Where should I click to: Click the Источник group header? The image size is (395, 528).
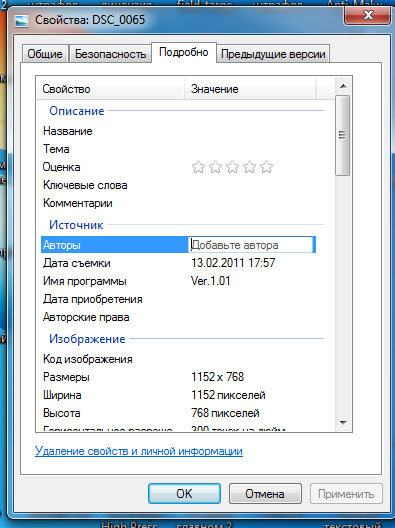click(x=76, y=225)
